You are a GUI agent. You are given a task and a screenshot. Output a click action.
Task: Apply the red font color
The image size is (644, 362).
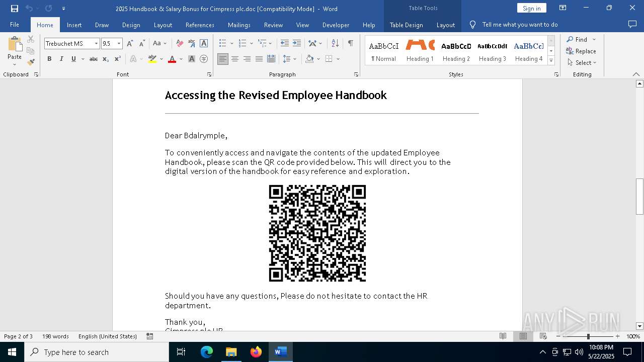point(172,59)
